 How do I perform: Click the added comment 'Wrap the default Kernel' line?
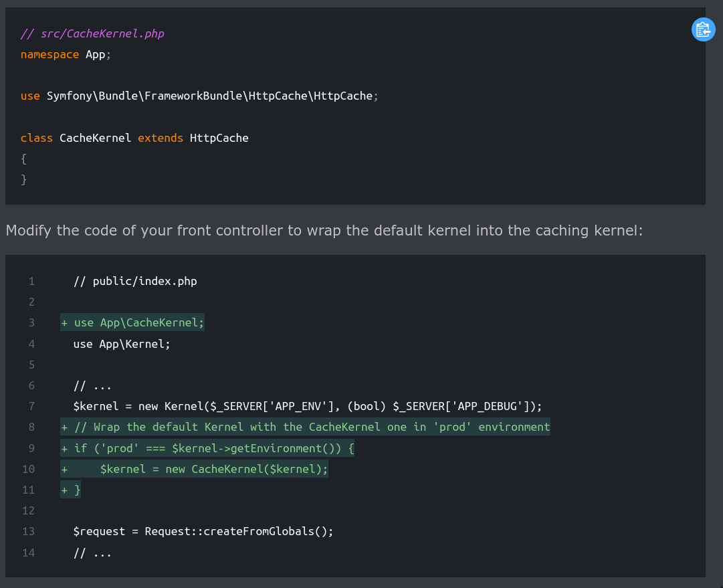(x=305, y=427)
